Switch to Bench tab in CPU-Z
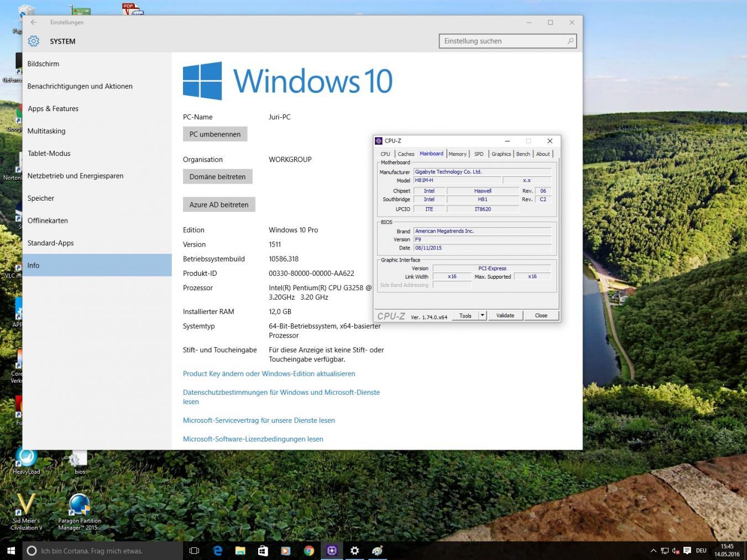Image resolution: width=747 pixels, height=560 pixels. click(523, 154)
